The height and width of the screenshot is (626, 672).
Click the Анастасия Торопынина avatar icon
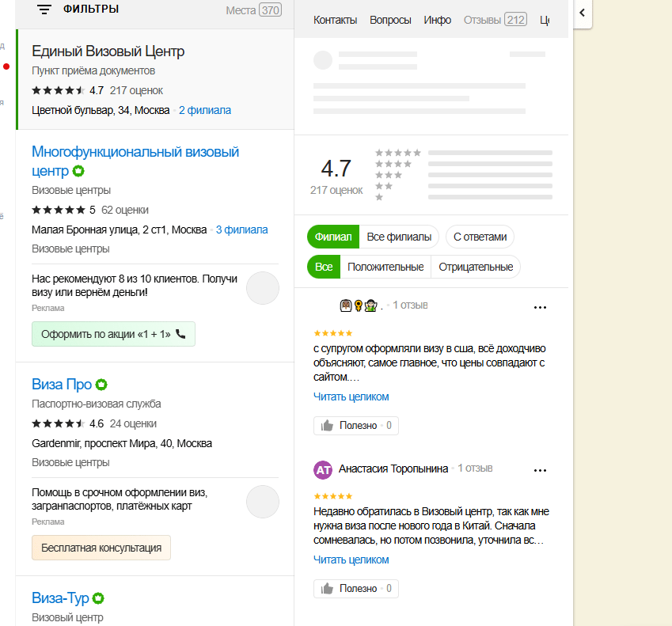point(323,469)
